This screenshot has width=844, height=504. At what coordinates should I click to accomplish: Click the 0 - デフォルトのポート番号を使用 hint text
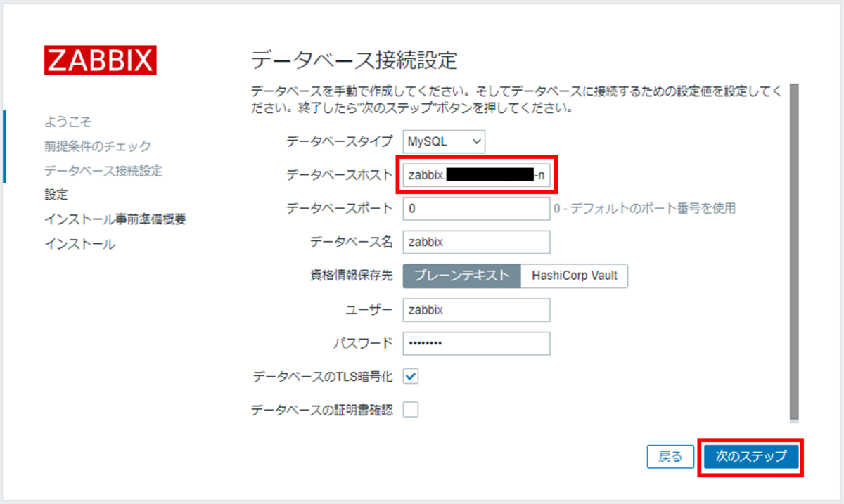[x=645, y=209]
